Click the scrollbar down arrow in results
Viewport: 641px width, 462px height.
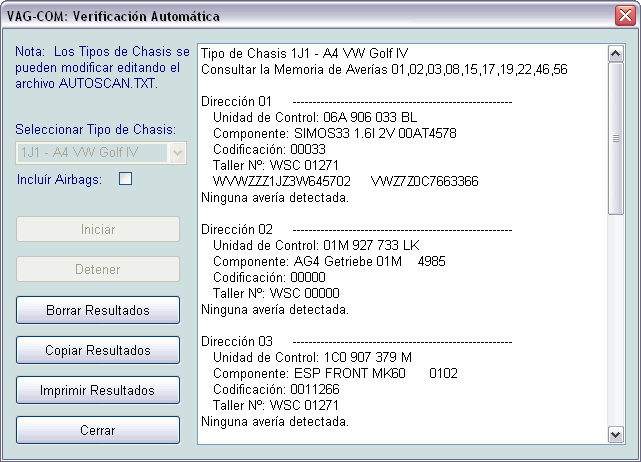click(x=616, y=434)
